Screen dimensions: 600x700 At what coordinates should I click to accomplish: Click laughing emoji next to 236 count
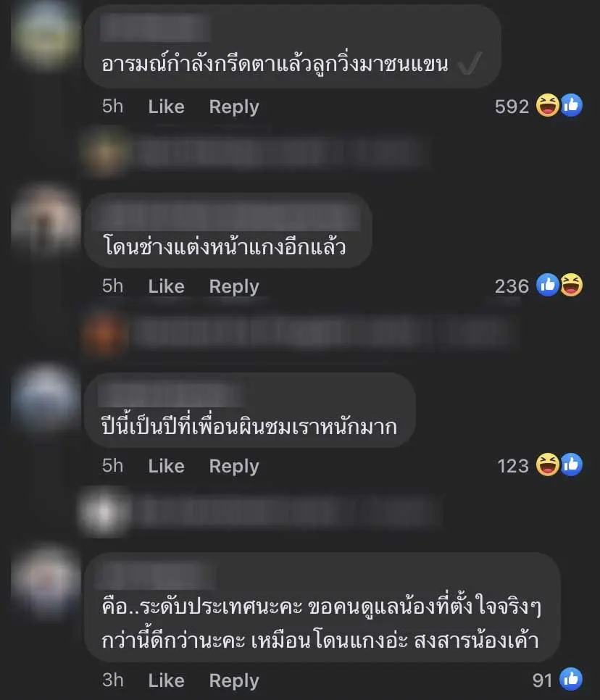(572, 285)
